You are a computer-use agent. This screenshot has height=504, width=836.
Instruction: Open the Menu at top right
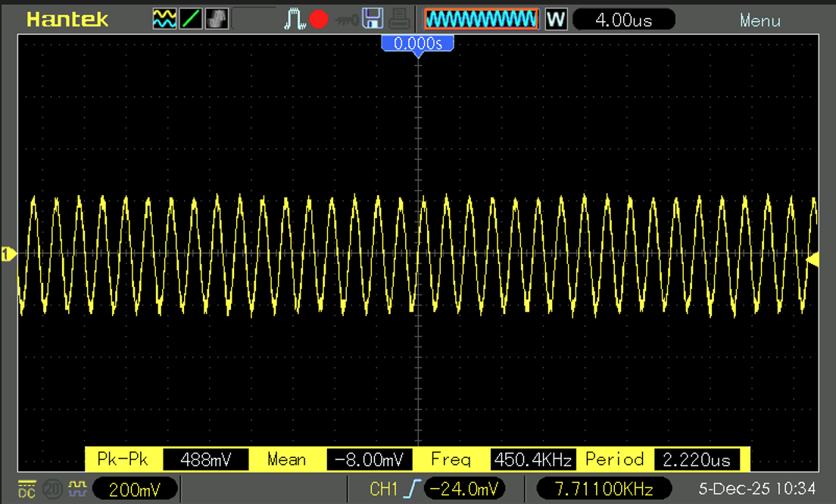760,20
